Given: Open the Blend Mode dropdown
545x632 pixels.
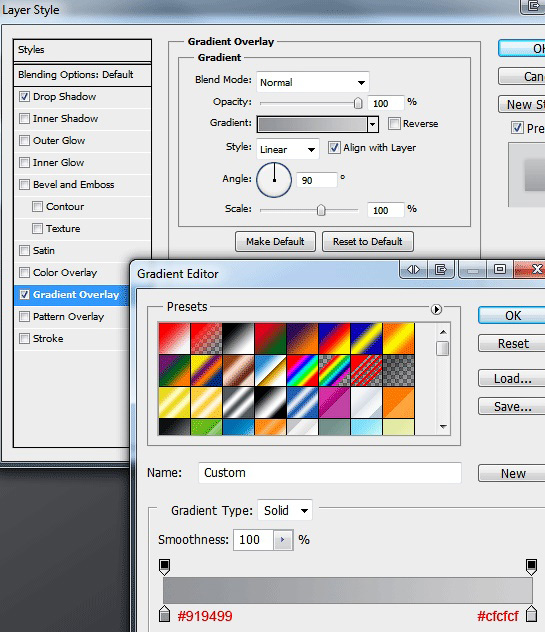Looking at the screenshot, I should point(313,82).
